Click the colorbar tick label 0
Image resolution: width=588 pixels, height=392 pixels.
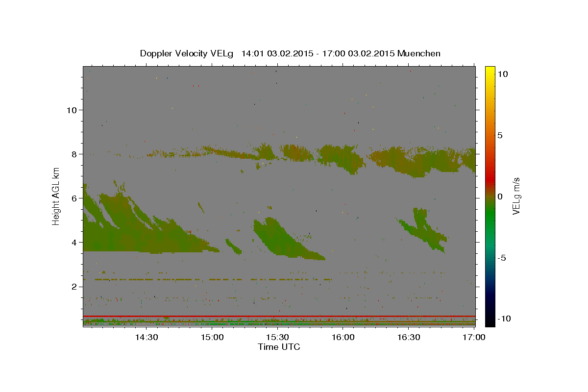[500, 196]
